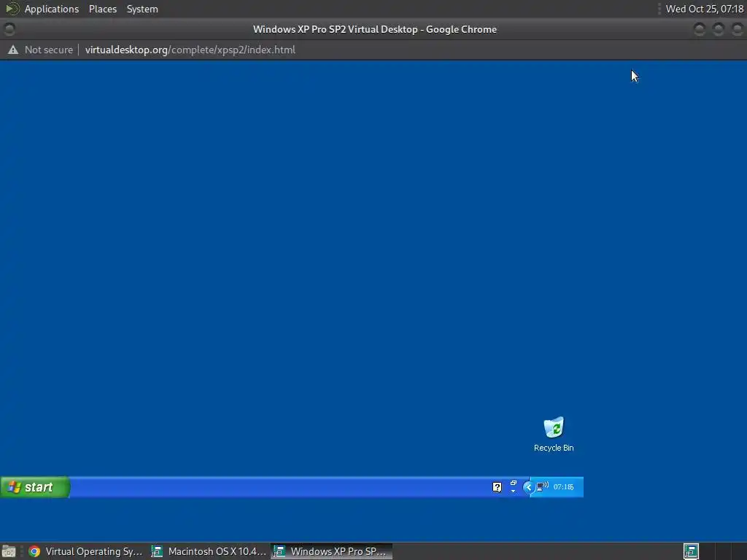Click the Chrome window menu button on the title bar
The width and height of the screenshot is (747, 560).
pyautogui.click(x=9, y=29)
